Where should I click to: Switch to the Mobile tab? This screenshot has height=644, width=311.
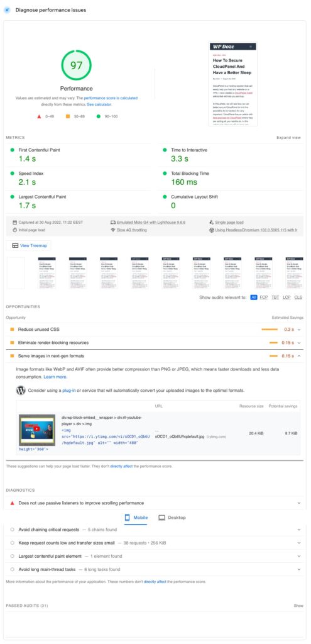[136, 518]
